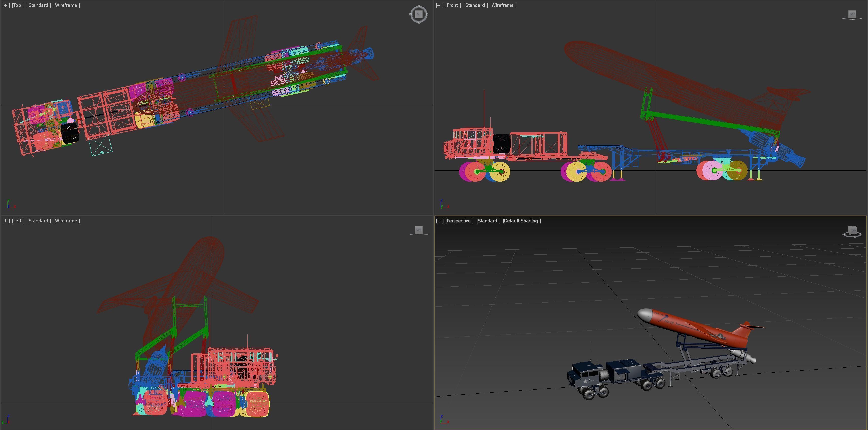The image size is (868, 430).
Task: Click the [Standard] label in Top viewport
Action: coord(39,5)
